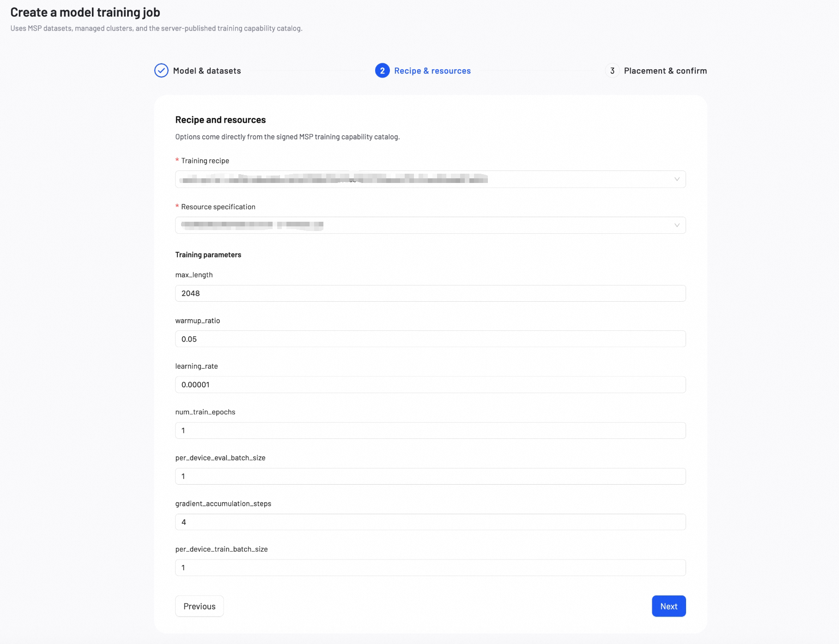
Task: Select the Recipe & resources step label
Action: coord(432,71)
